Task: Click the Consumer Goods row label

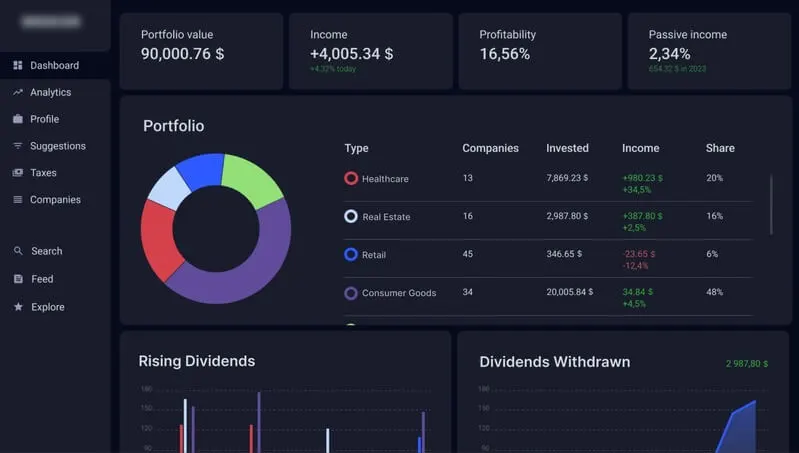Action: coord(398,293)
